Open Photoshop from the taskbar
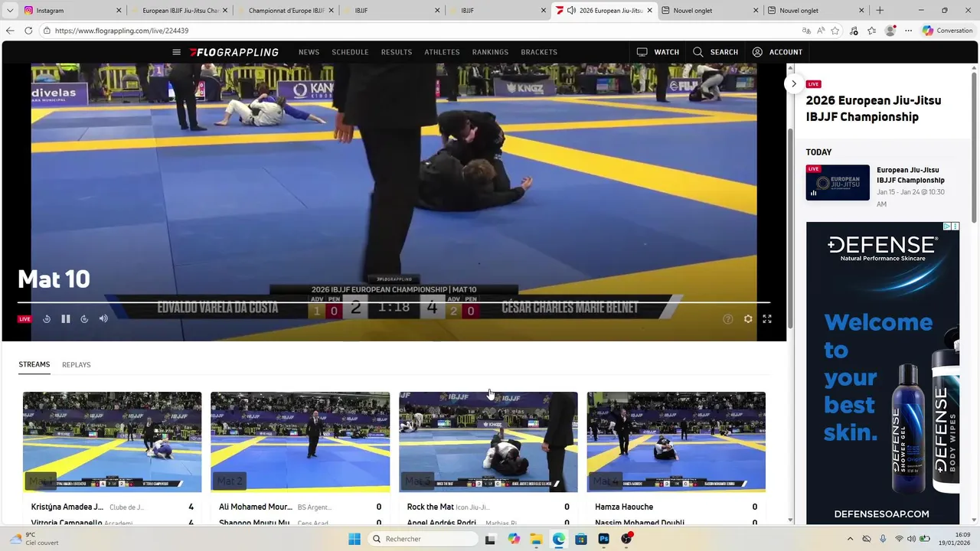The height and width of the screenshot is (551, 980). coord(604,539)
